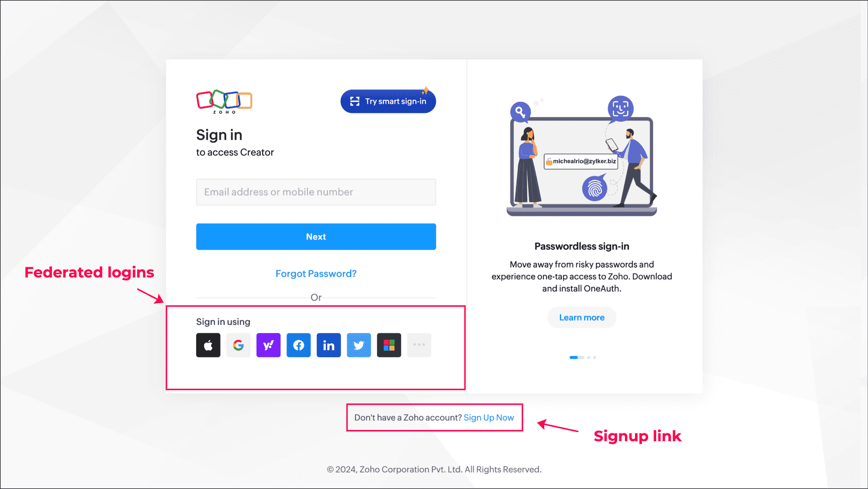Use the Microsoft sign-in icon
The height and width of the screenshot is (489, 868).
pos(389,345)
